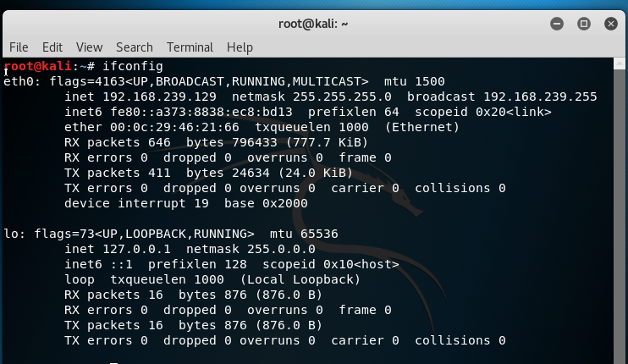
Task: Close the root@kali terminal window
Action: 609,23
